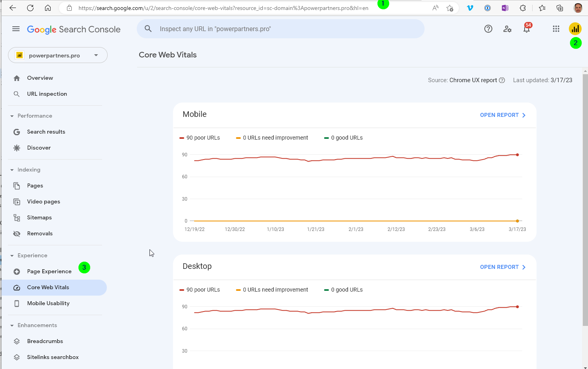Open the Vimeo extension icon
Screen dimensions: 588x369
click(470, 8)
